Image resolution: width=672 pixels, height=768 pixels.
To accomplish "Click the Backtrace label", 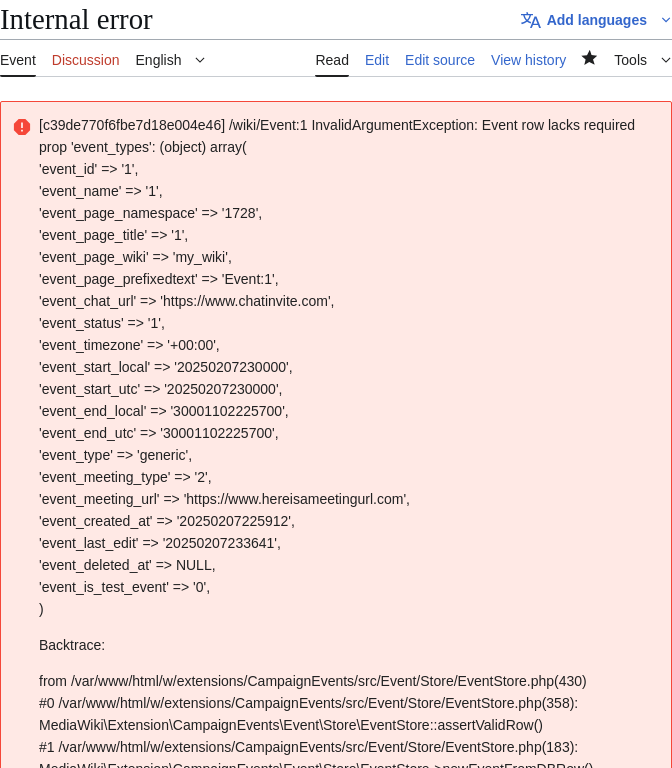I will click(x=72, y=645).
